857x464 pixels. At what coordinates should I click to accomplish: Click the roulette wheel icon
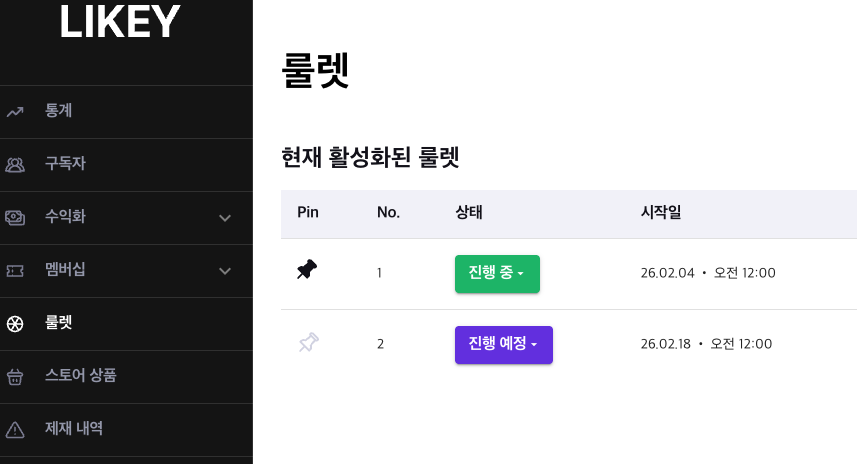[x=15, y=324]
